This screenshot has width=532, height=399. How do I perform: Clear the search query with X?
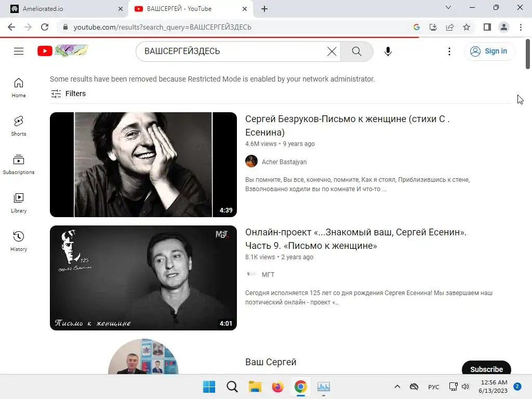coord(331,51)
